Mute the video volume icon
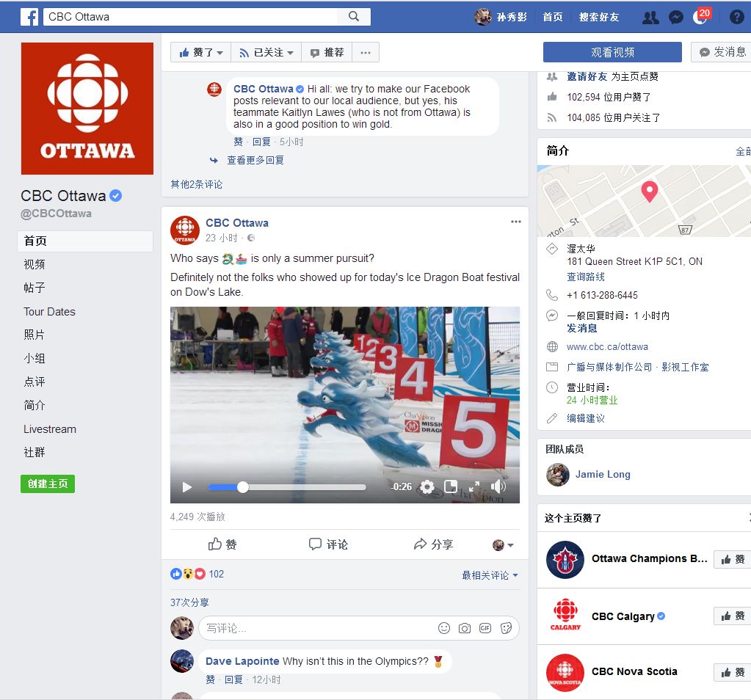 click(x=498, y=487)
